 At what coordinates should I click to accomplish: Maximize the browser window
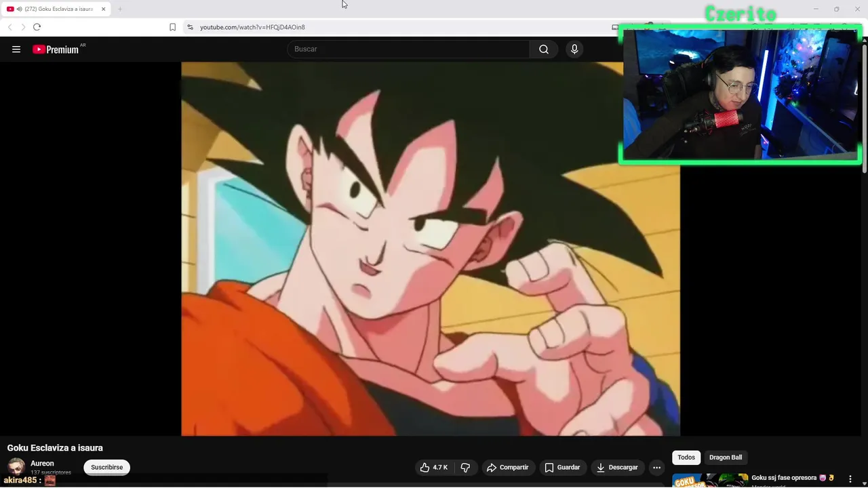coord(836,9)
